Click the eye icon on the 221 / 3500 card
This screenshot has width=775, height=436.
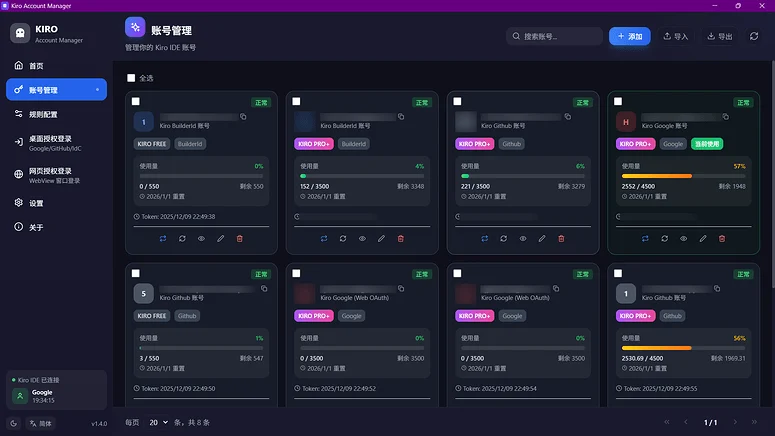coord(523,239)
